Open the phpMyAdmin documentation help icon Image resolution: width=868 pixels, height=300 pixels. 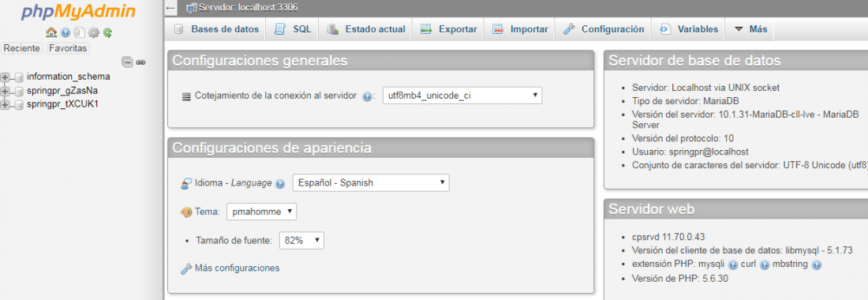click(x=65, y=32)
